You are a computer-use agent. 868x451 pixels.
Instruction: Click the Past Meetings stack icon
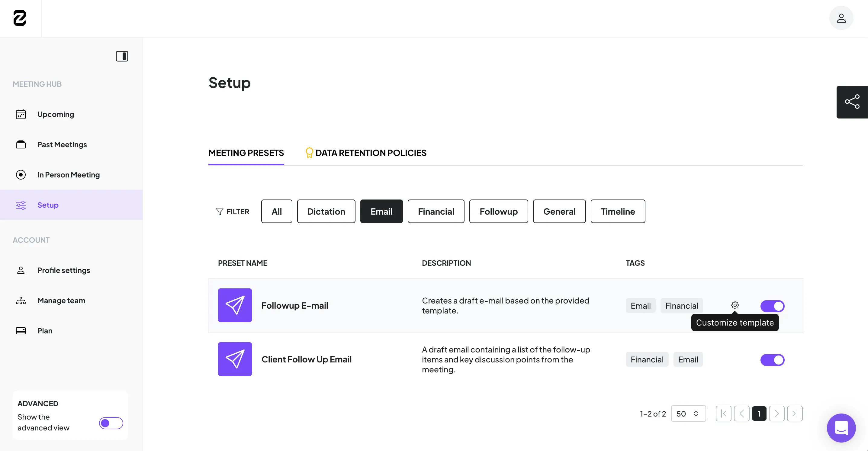coord(21,144)
